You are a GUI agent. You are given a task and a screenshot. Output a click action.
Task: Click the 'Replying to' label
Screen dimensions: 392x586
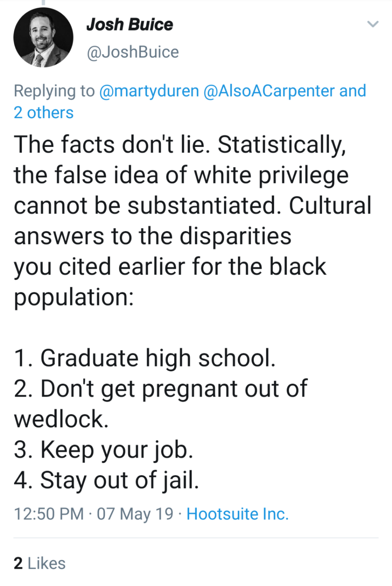coord(54,91)
